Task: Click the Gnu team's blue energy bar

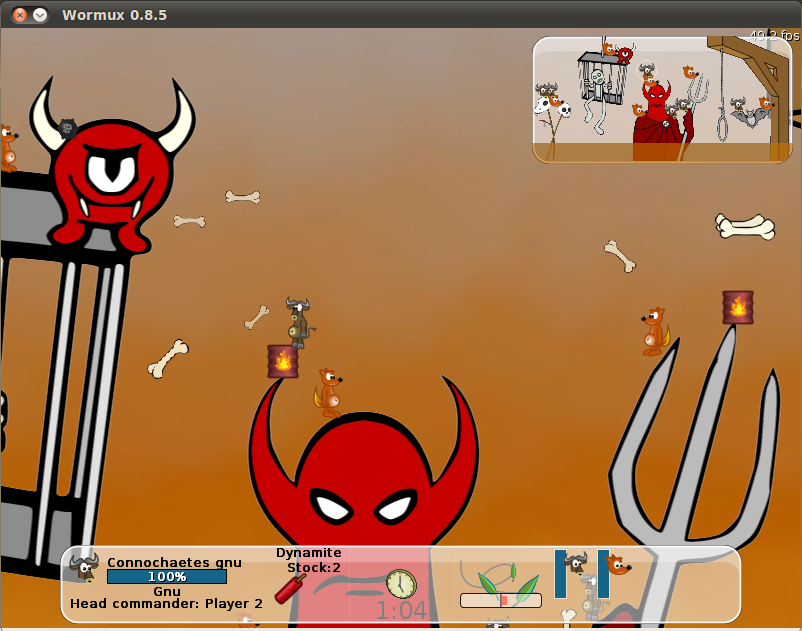Action: (560, 574)
